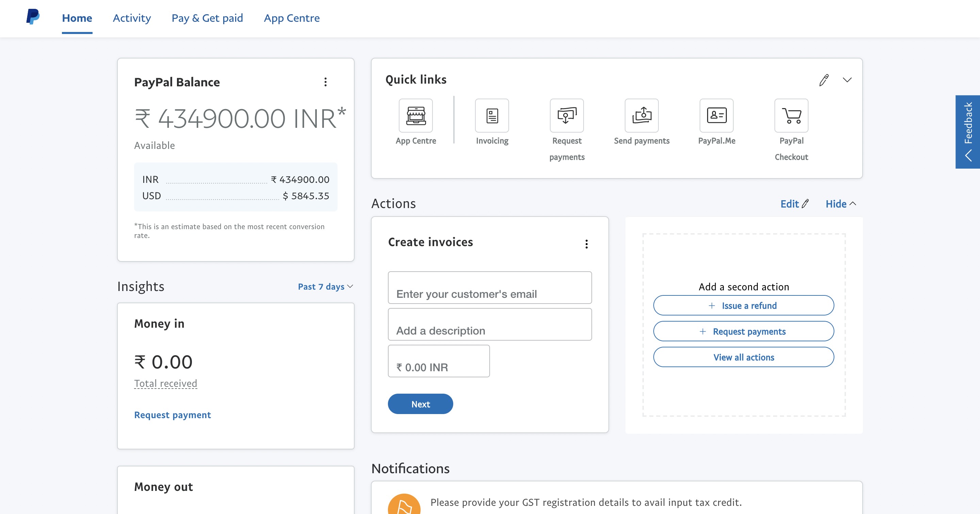Open Create invoices three-dot menu
The image size is (980, 514).
(x=586, y=244)
